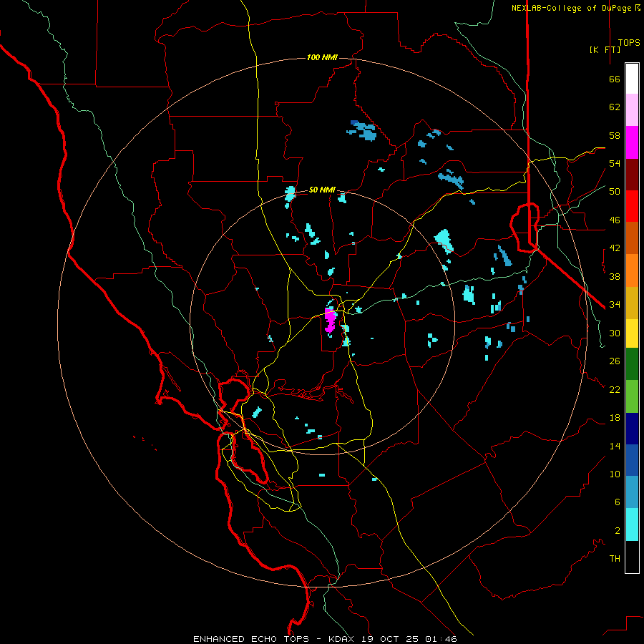Image resolution: width=644 pixels, height=644 pixels.
Task: Click the white legend color swatch
Action: [632, 79]
